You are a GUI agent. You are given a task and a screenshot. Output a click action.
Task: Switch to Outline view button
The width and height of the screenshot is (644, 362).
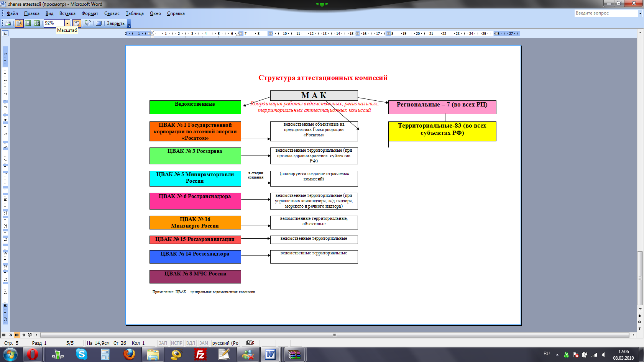(23, 335)
